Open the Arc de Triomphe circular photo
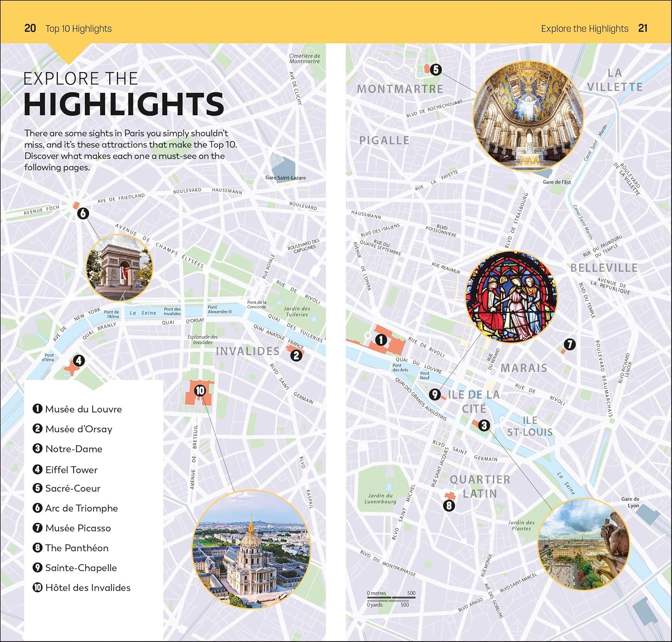Image resolution: width=672 pixels, height=642 pixels. coord(119,267)
